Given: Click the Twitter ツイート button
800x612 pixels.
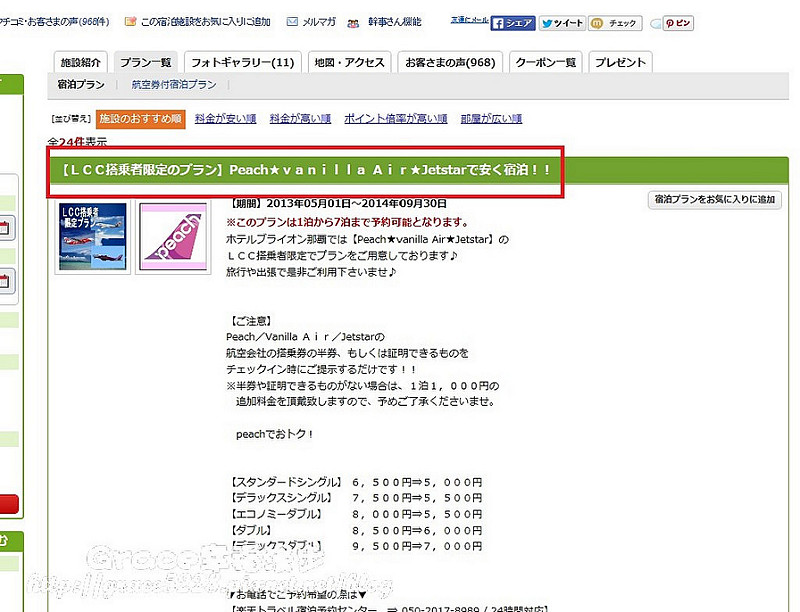Looking at the screenshot, I should coord(562,23).
